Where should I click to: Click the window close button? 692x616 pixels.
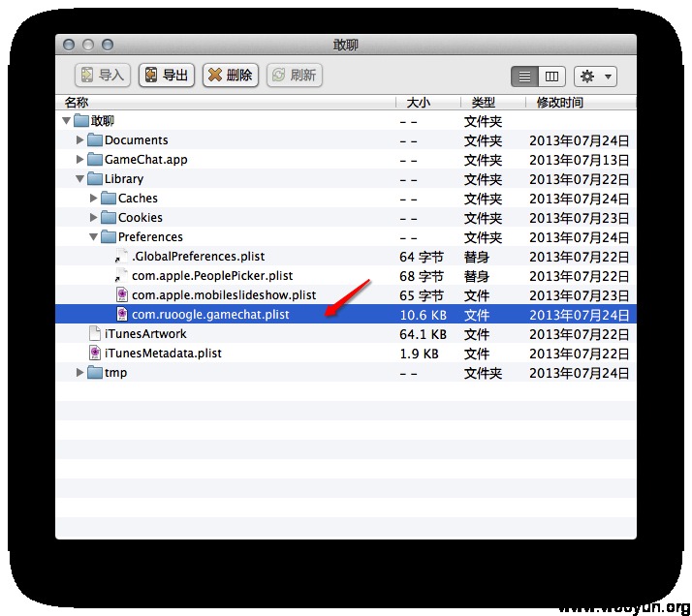[69, 45]
